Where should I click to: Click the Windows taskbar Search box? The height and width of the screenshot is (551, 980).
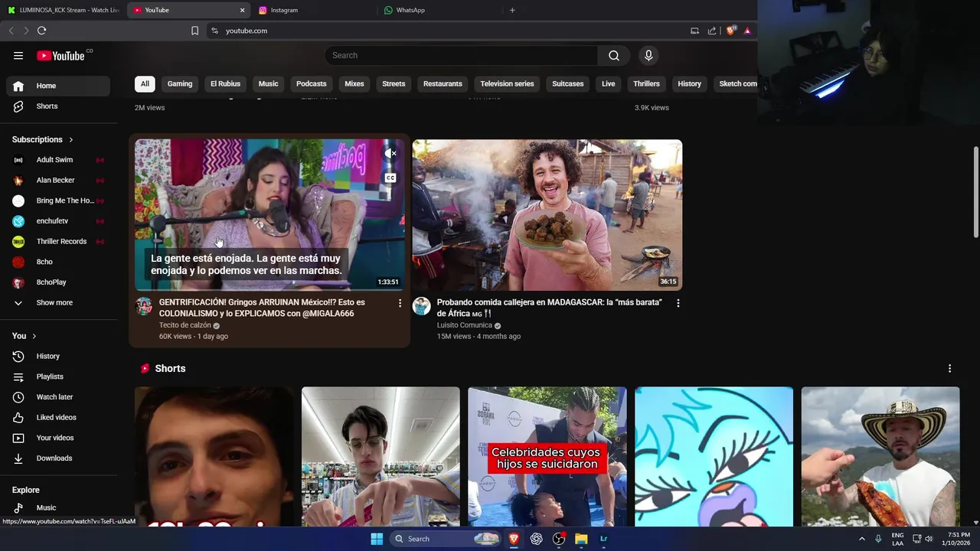tap(446, 539)
